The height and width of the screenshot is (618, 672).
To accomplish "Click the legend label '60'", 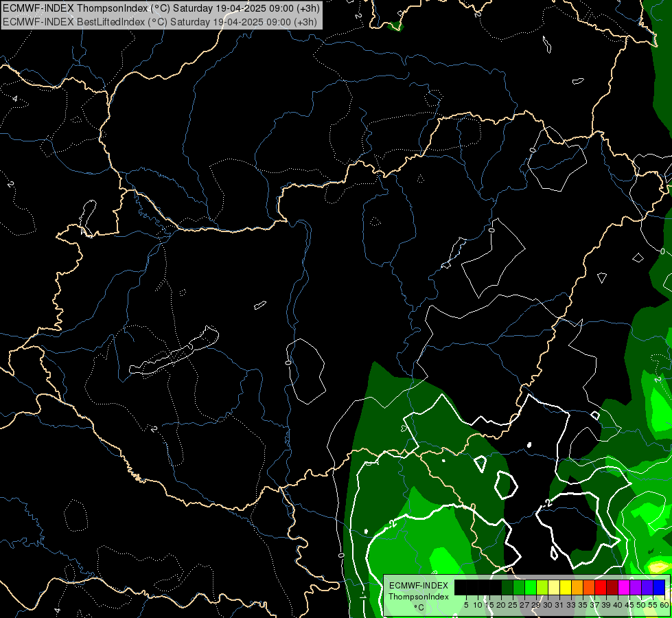I will point(664,605).
